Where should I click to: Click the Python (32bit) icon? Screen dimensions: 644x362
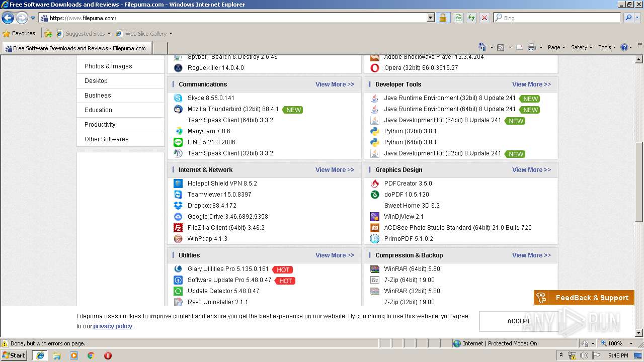coord(375,131)
